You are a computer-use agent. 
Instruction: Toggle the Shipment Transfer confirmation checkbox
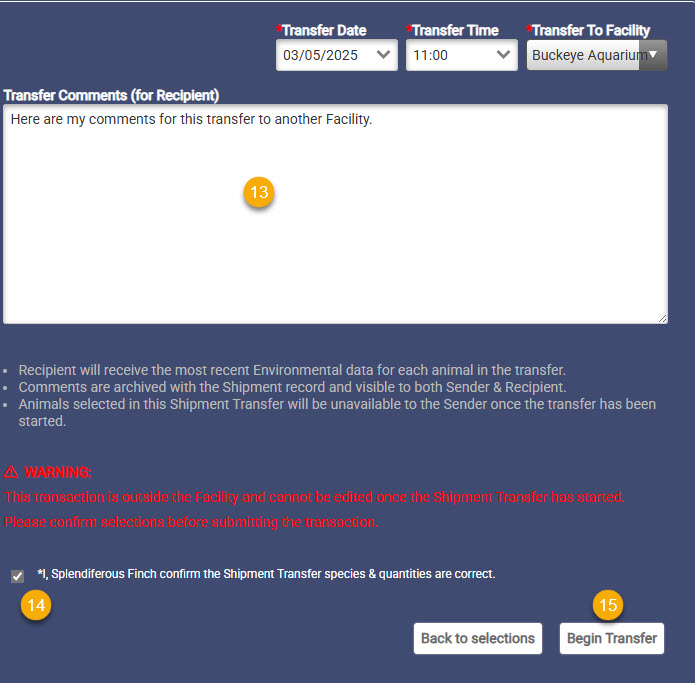[17, 576]
